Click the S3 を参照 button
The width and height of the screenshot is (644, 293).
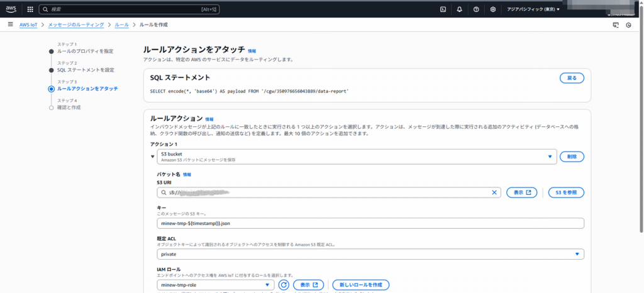(566, 192)
